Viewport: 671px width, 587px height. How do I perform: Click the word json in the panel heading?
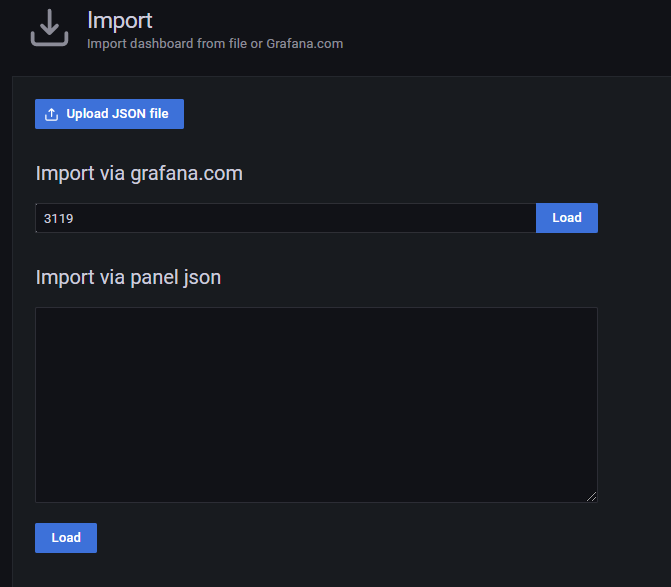click(x=201, y=278)
